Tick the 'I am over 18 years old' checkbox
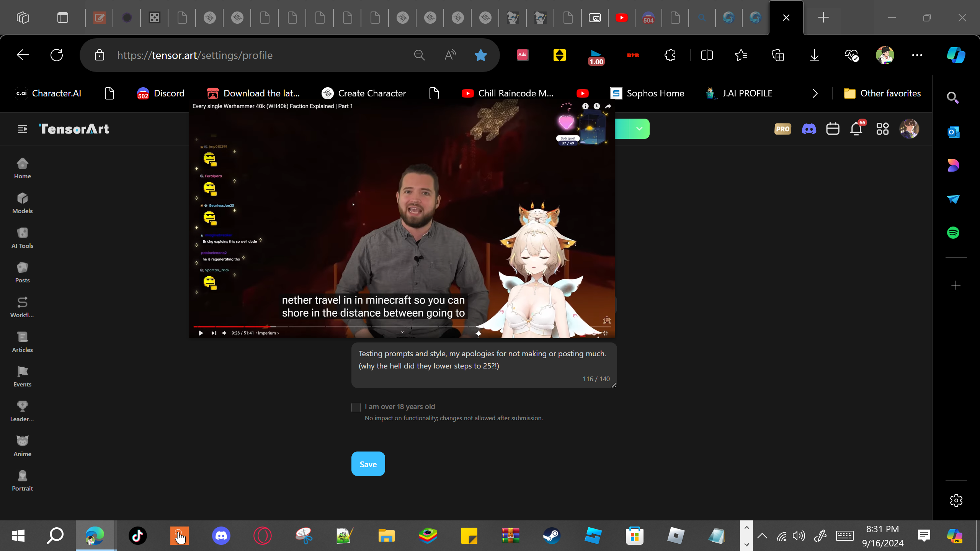The width and height of the screenshot is (980, 551). [356, 407]
